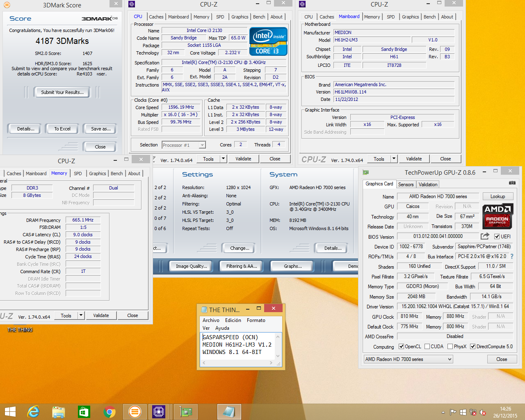Switch to the GPU-Z taskbar icon
525x420 pixels.
click(x=186, y=411)
